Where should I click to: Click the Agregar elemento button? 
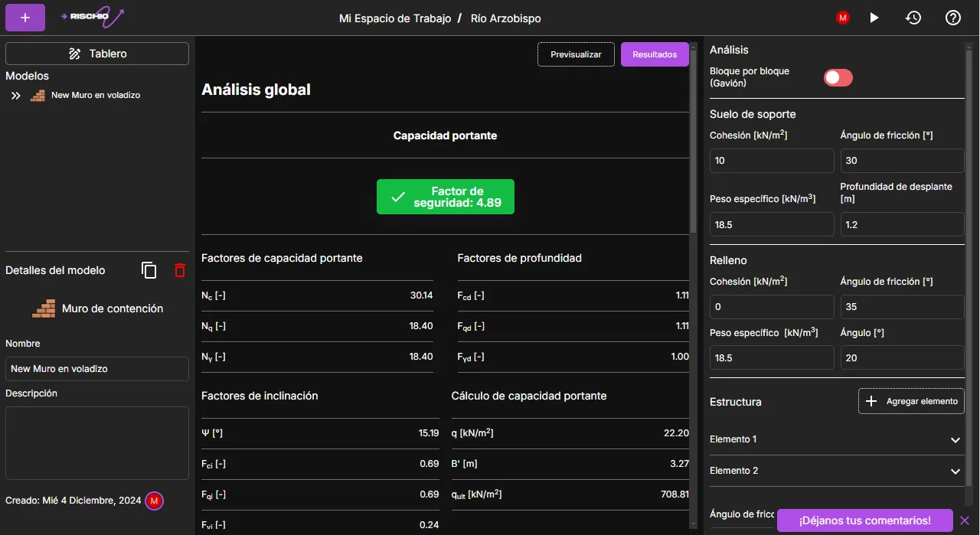click(911, 401)
